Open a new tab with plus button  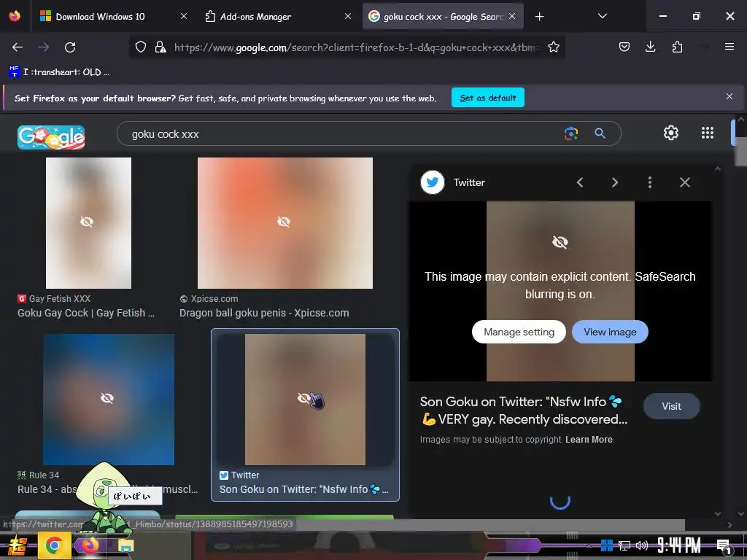click(x=539, y=17)
